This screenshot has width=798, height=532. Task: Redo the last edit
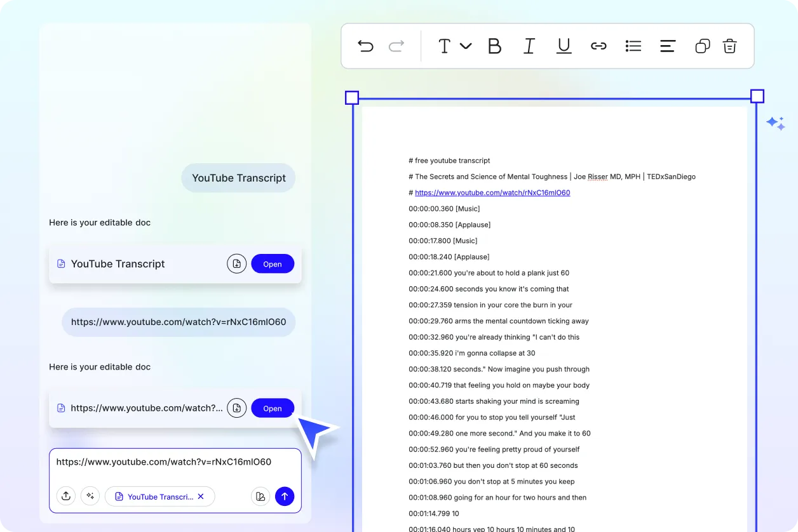[396, 46]
